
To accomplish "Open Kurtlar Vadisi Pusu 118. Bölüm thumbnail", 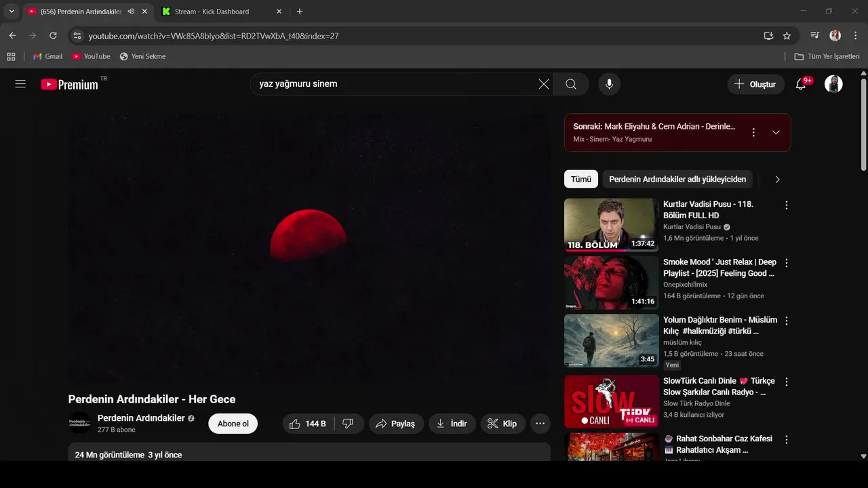I will point(611,224).
